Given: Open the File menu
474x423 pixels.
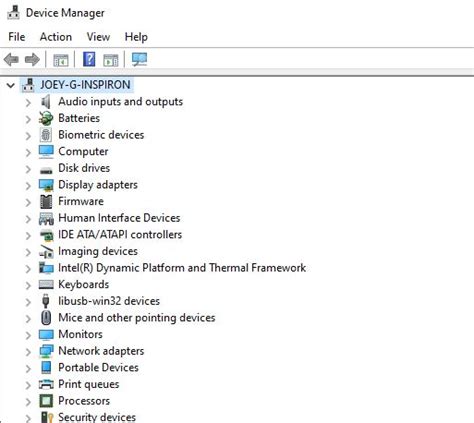Looking at the screenshot, I should [x=17, y=37].
